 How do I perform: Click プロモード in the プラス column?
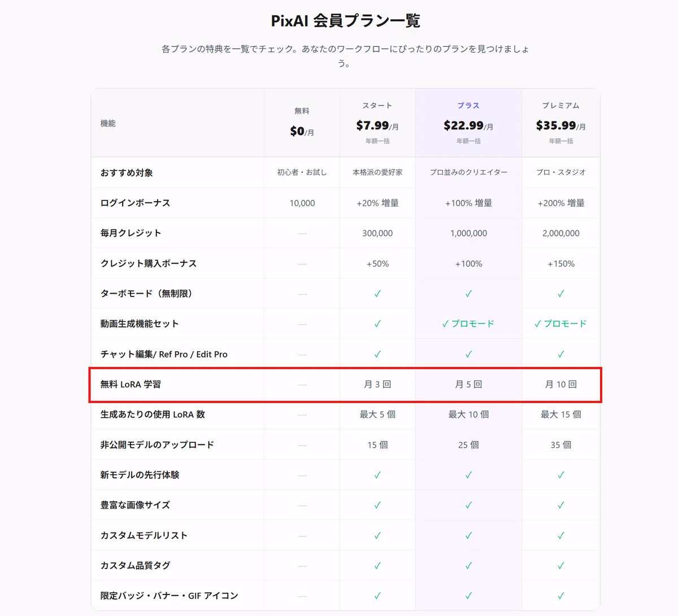click(x=473, y=324)
